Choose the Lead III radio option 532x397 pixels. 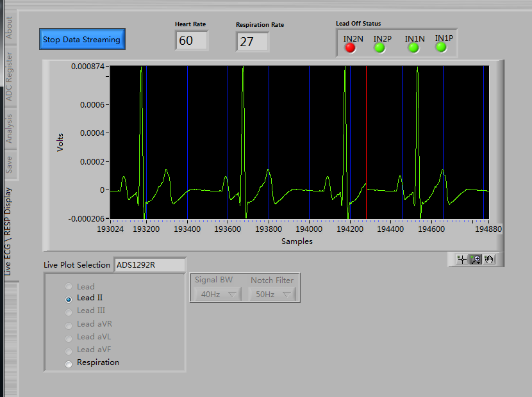point(69,312)
